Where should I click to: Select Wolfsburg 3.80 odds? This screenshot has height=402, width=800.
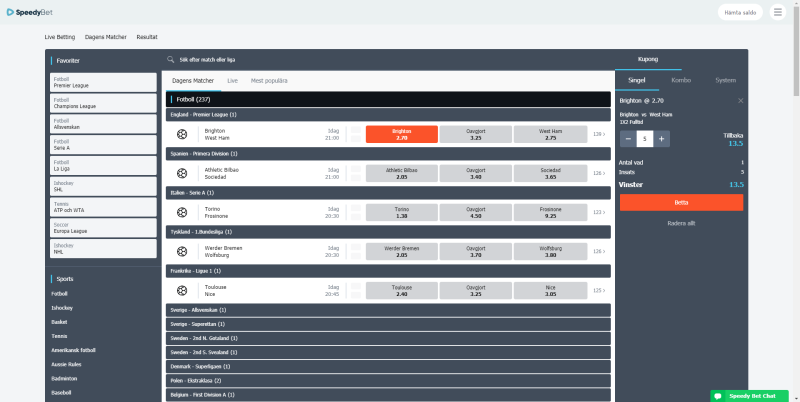coord(551,252)
